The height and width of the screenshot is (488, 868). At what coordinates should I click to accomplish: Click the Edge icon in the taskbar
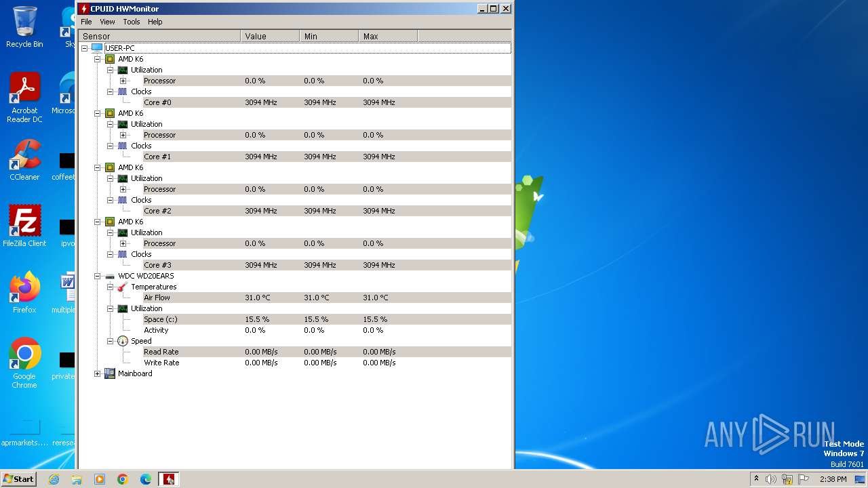(x=146, y=479)
